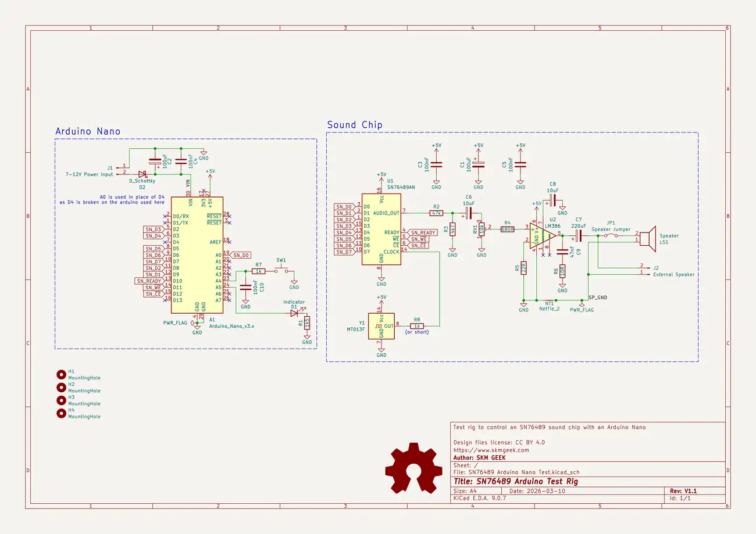Click the Indicator LED D1 symbol
756x534 pixels.
(294, 313)
